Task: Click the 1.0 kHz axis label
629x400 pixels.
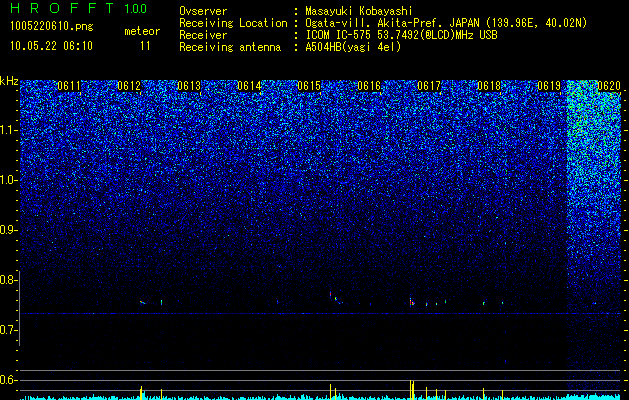Action: 8,180
